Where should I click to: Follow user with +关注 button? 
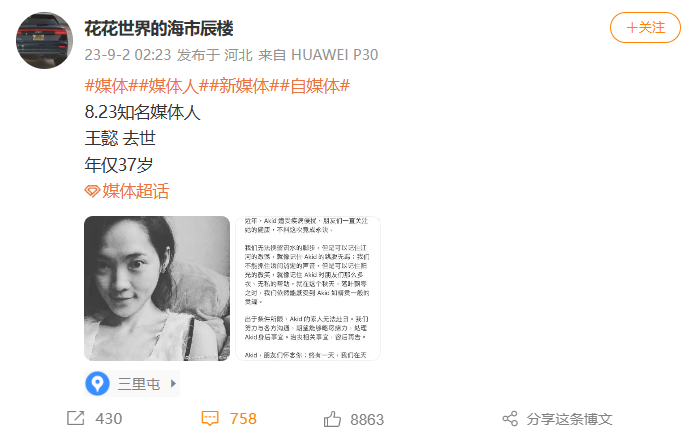coord(645,27)
